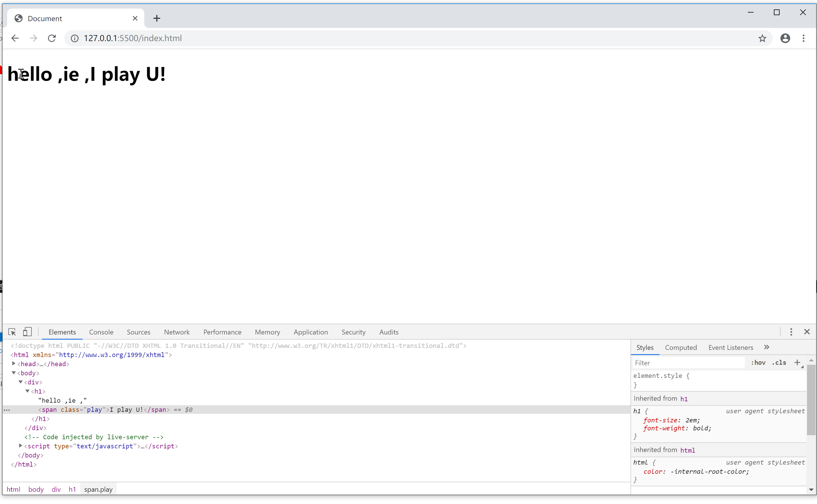The height and width of the screenshot is (504, 817).
Task: Open the Chrome three-dot menu
Action: pyautogui.click(x=803, y=38)
